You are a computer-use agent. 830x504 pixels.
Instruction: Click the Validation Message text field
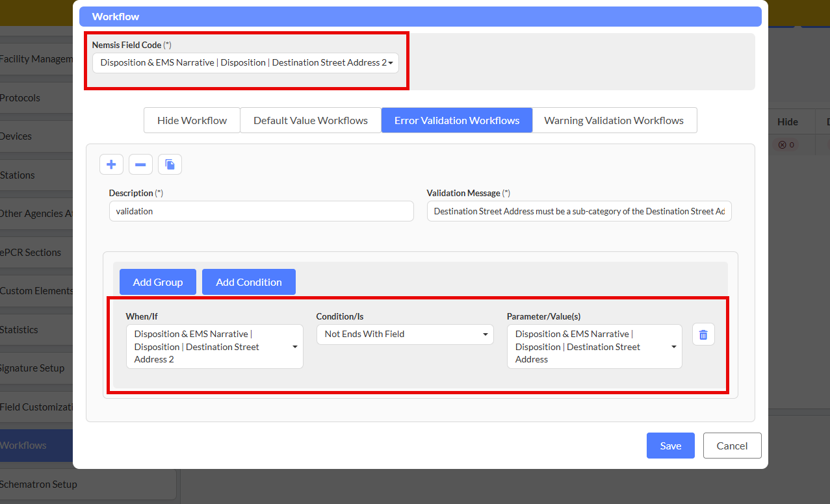pyautogui.click(x=578, y=211)
